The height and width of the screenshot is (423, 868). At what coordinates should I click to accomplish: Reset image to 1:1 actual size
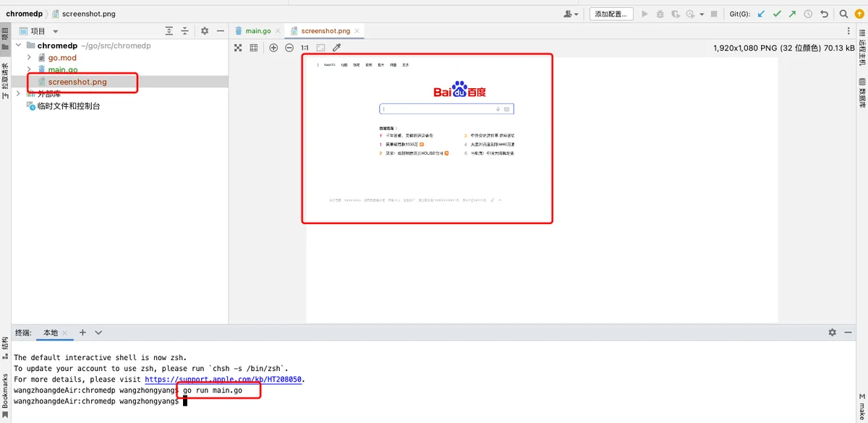(305, 48)
